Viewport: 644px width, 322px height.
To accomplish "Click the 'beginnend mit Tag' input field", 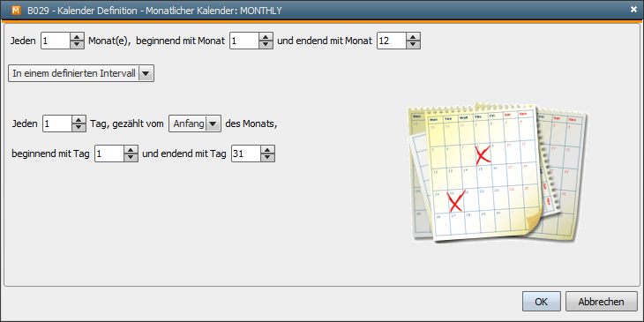I will (x=109, y=154).
